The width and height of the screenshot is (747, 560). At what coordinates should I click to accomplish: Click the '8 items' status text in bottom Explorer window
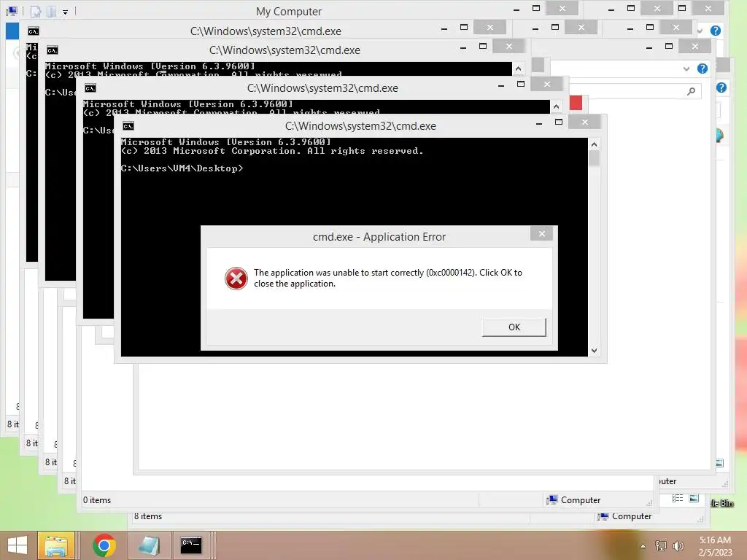coord(147,516)
